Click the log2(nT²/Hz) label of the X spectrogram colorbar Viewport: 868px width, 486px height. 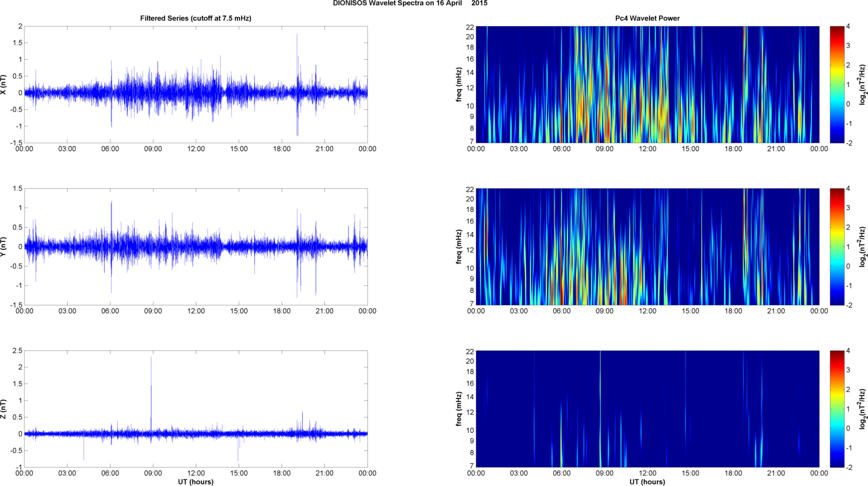tap(863, 85)
